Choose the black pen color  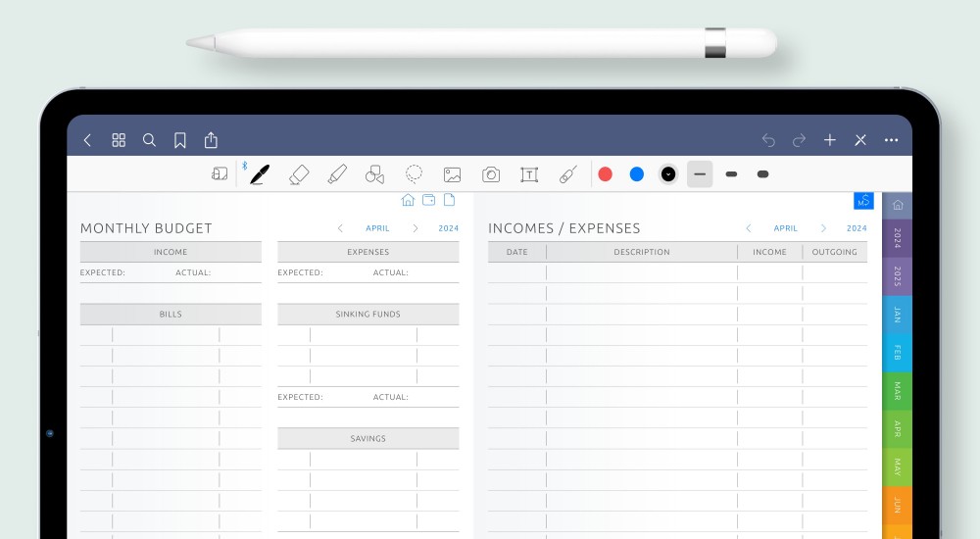(668, 173)
